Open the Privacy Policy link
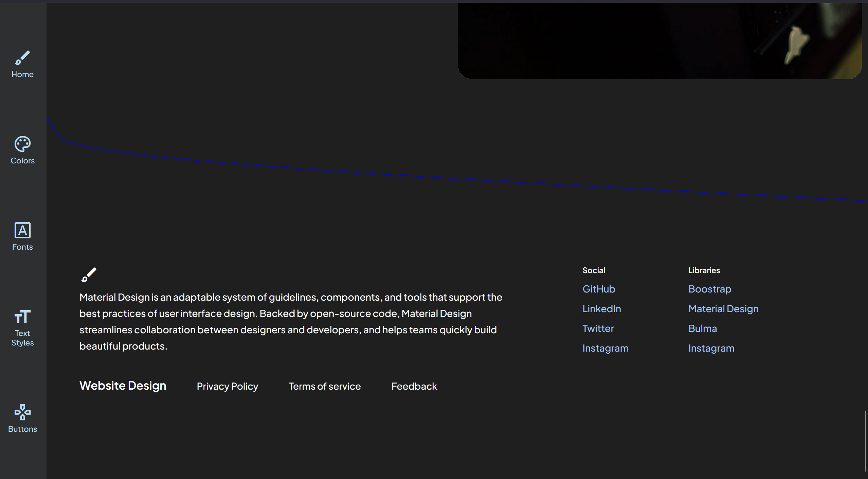Image resolution: width=868 pixels, height=479 pixels. pos(227,386)
